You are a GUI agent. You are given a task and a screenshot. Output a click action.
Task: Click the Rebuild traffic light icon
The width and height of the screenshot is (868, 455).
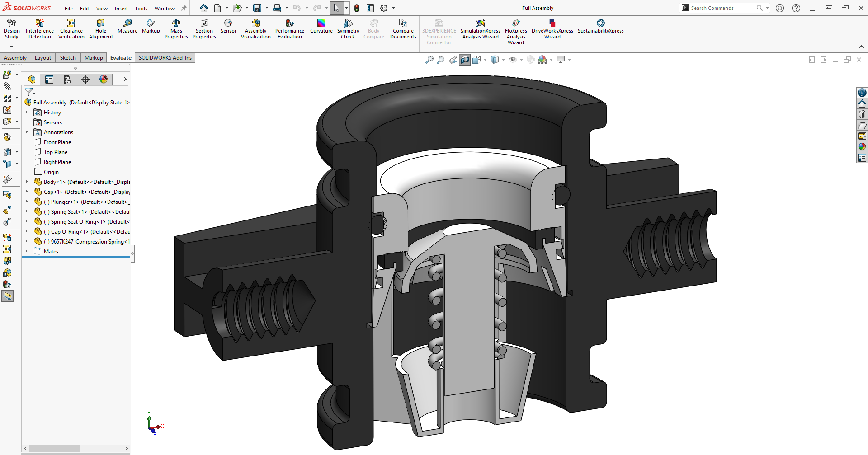357,8
